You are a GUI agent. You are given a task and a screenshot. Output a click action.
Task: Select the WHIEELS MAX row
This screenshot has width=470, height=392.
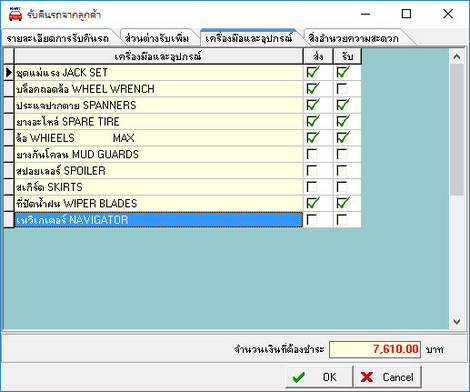click(159, 138)
